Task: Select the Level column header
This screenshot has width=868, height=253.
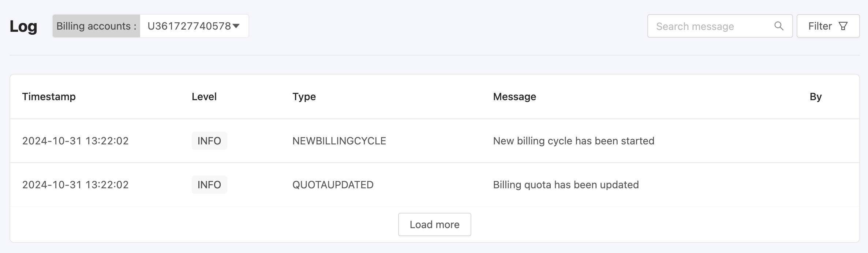Action: [204, 97]
